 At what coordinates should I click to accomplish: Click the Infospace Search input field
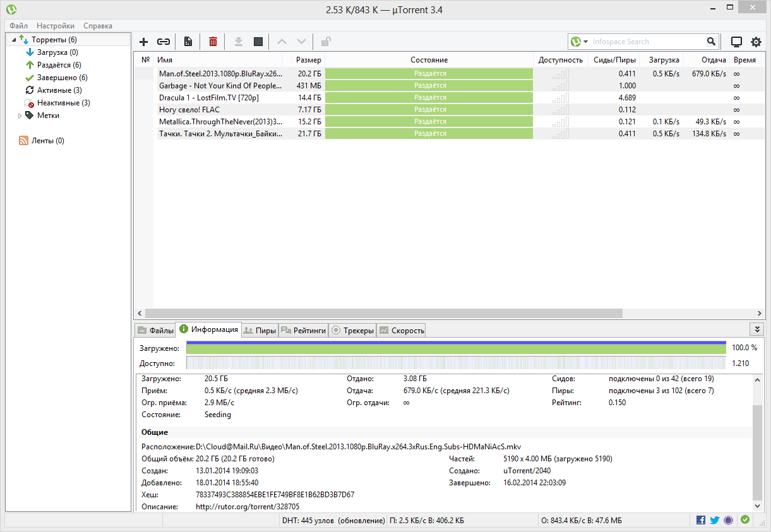pos(647,42)
